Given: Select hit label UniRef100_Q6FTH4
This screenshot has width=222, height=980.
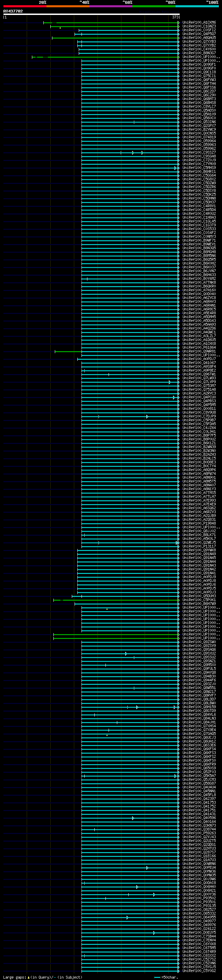Looking at the screenshot, I should 199,84.
